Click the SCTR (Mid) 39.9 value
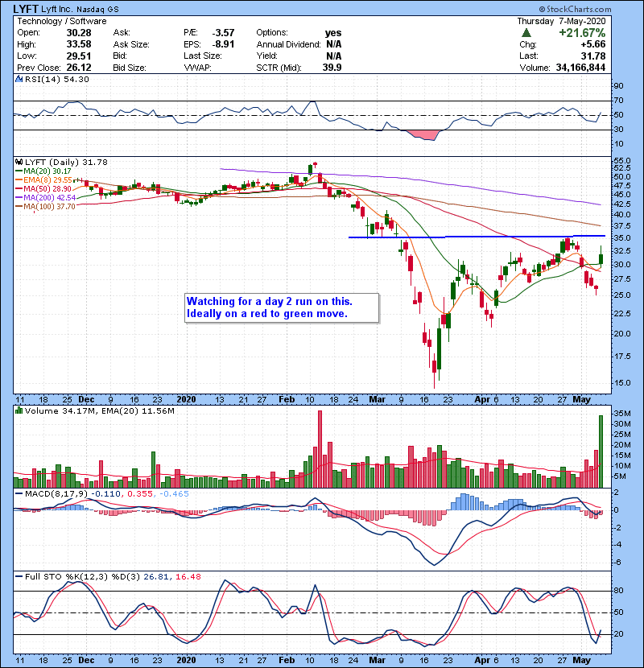Screen dimensions: 644x668 pos(332,68)
